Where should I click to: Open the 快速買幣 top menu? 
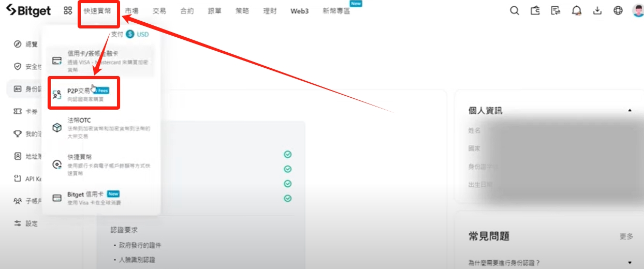[97, 11]
